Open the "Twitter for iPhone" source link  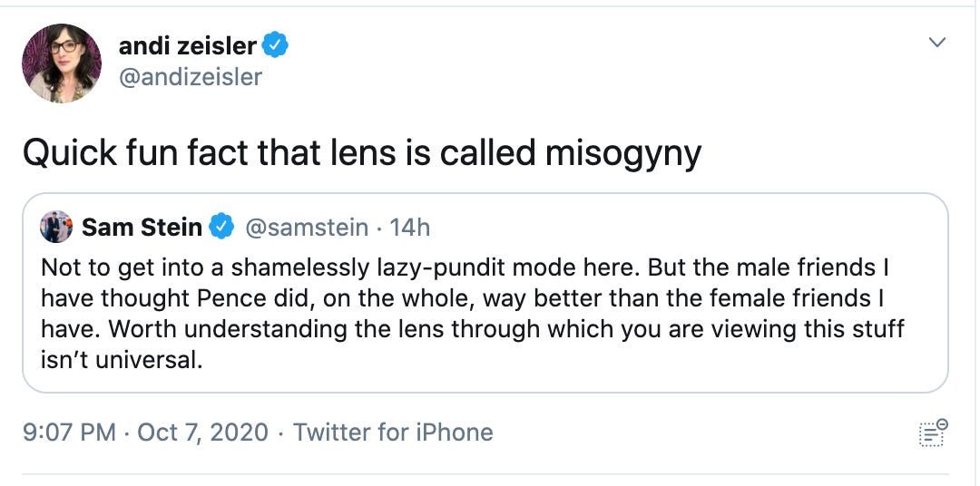pyautogui.click(x=393, y=432)
